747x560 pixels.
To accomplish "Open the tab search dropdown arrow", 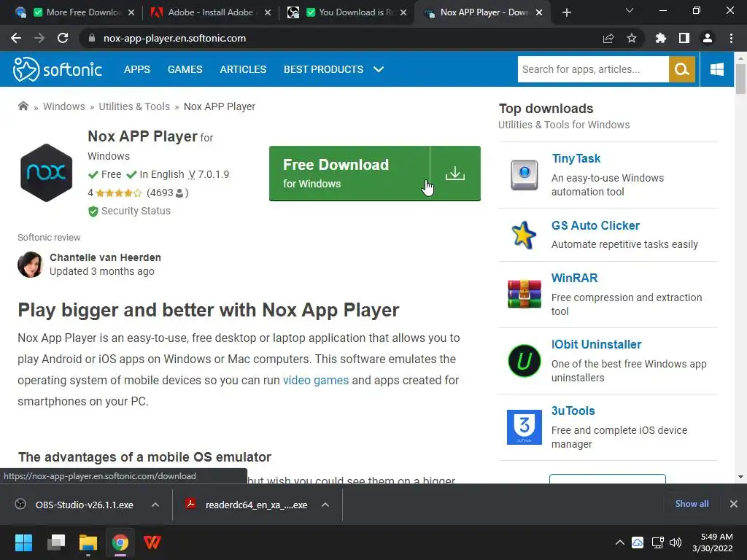I will coord(630,10).
